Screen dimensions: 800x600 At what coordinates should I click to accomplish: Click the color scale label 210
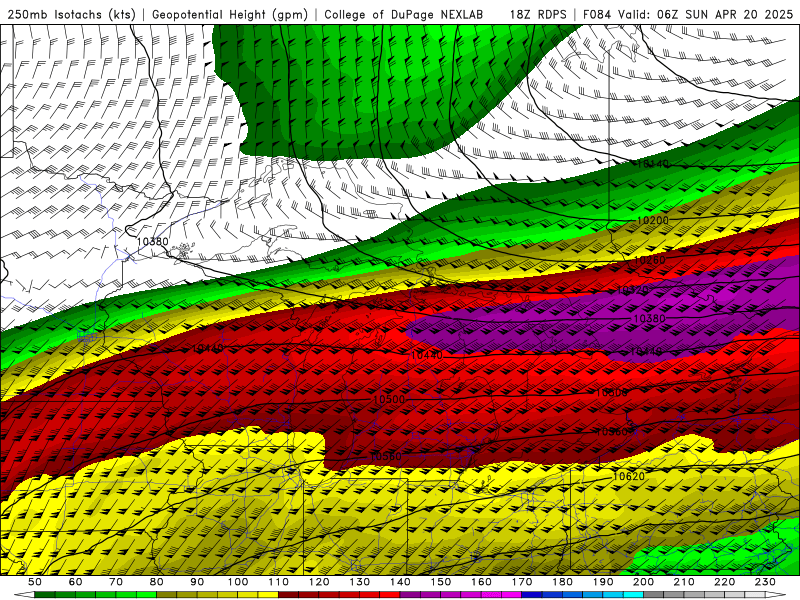684,582
